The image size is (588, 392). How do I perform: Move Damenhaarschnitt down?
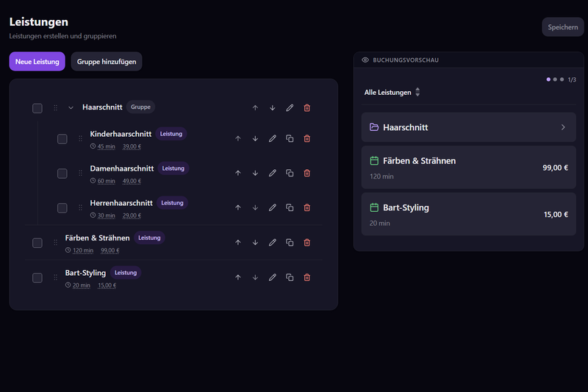click(255, 174)
